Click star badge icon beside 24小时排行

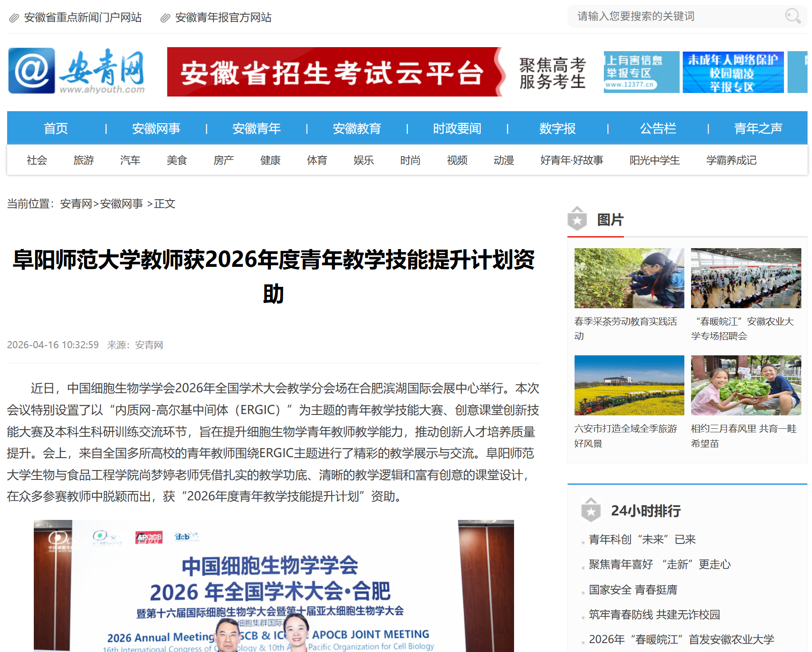point(591,510)
